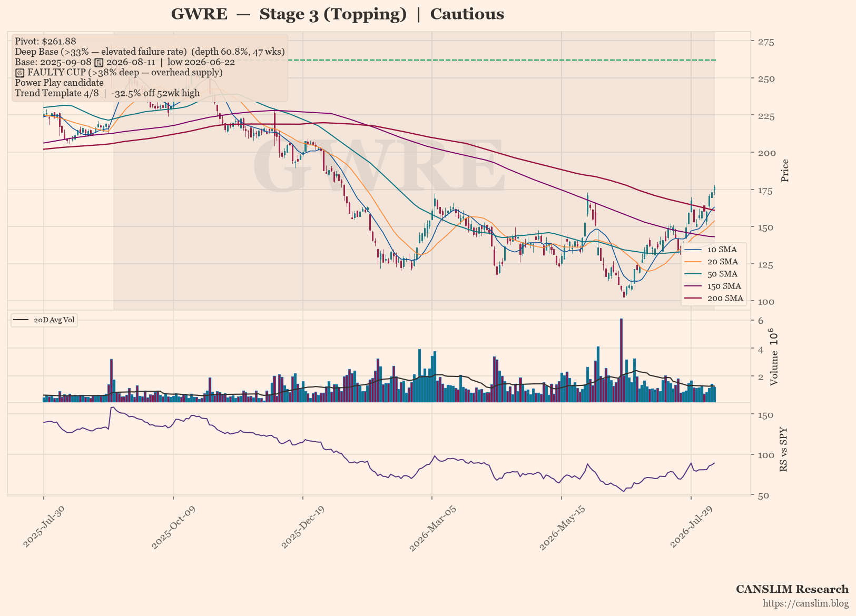Click the 'CANSLIM Research' credit text
The image size is (856, 616).
click(x=792, y=589)
